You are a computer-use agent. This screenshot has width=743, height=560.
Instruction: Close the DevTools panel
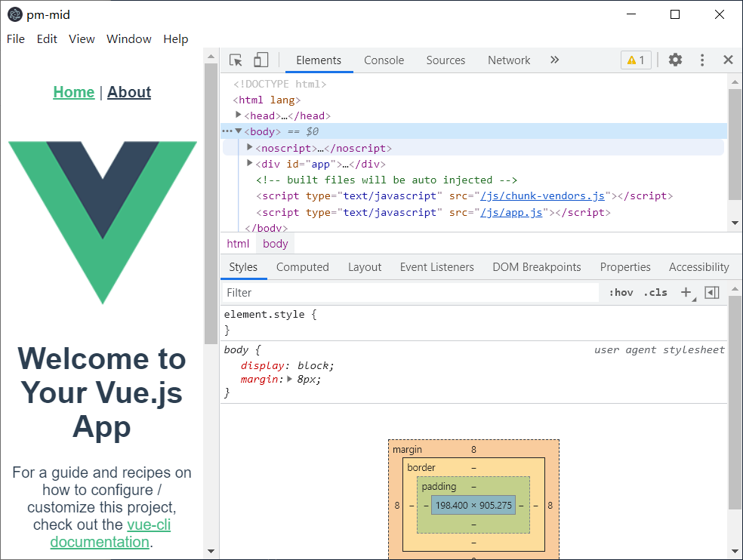pyautogui.click(x=729, y=60)
